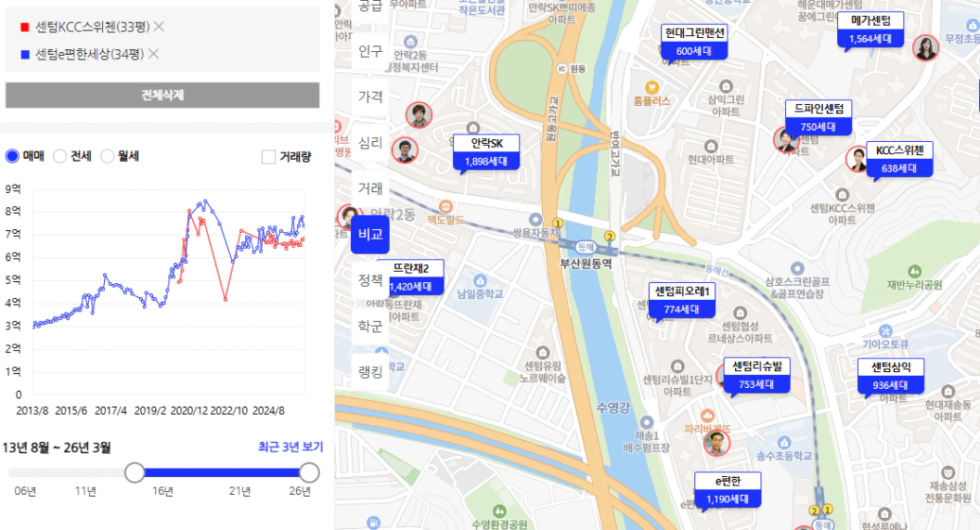Click the 재반누리공원 park icon
The width and height of the screenshot is (980, 530).
coord(914,271)
